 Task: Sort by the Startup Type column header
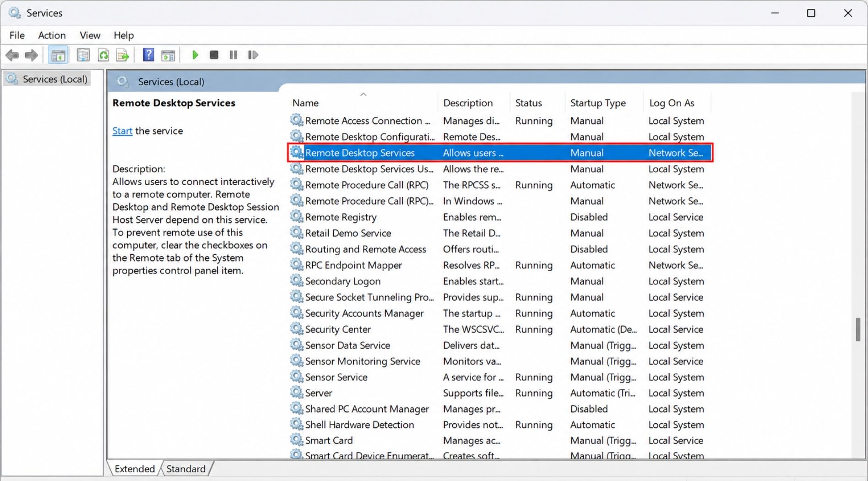pyautogui.click(x=604, y=103)
